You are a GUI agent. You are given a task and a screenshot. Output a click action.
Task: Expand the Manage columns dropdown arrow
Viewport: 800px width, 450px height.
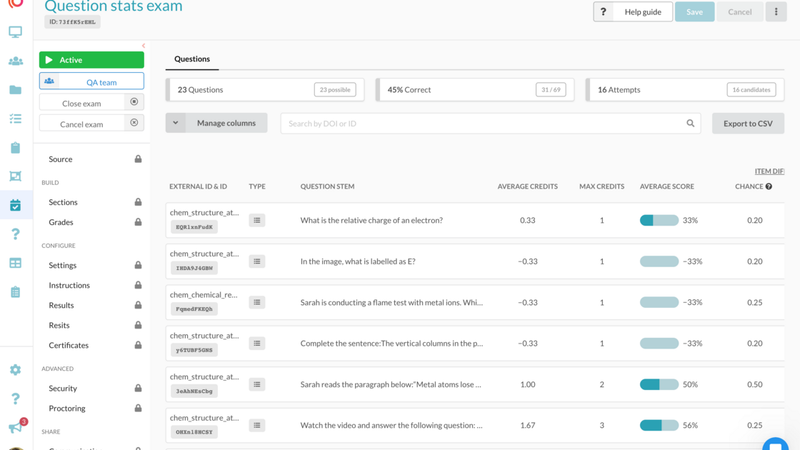coord(176,123)
